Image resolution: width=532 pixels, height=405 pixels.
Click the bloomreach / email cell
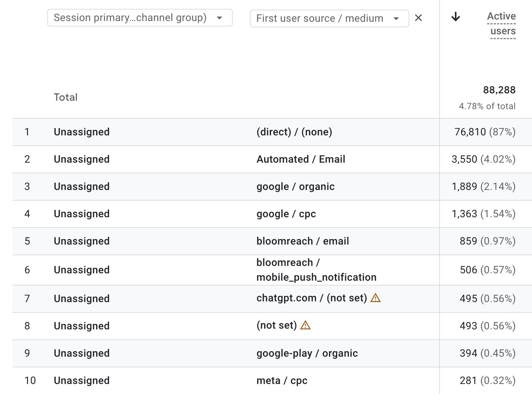pyautogui.click(x=302, y=241)
